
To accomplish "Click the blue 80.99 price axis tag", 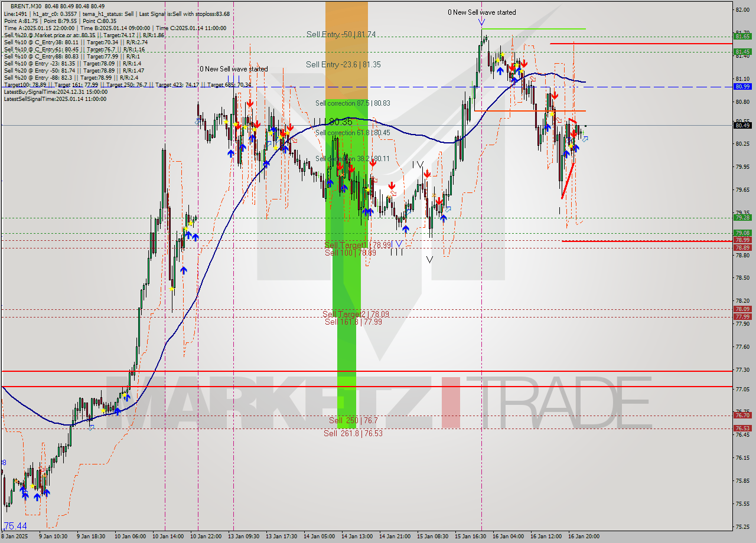I will point(742,87).
